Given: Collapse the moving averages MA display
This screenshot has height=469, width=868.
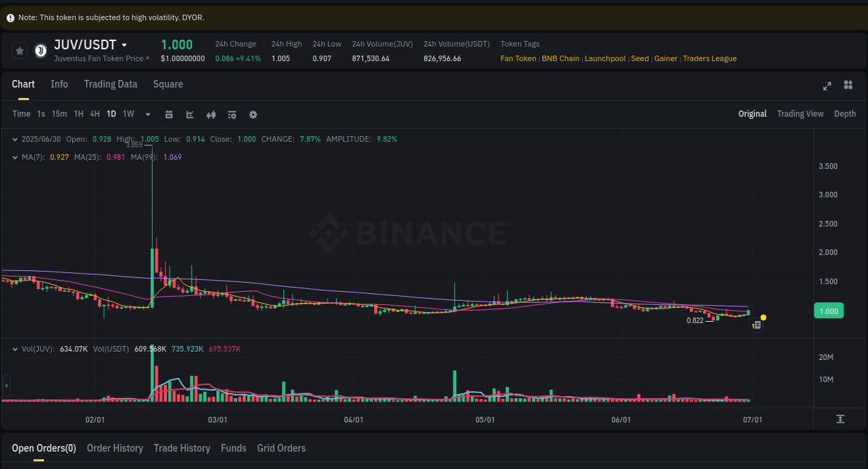Looking at the screenshot, I should (14, 157).
